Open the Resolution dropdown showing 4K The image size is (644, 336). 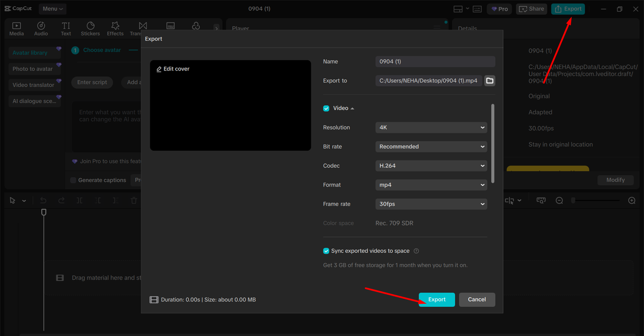pos(431,127)
